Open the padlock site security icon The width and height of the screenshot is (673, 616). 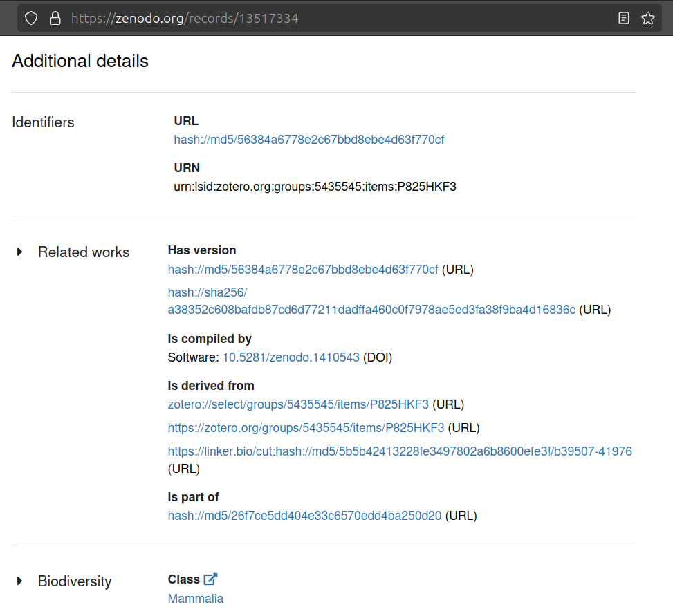coord(55,17)
